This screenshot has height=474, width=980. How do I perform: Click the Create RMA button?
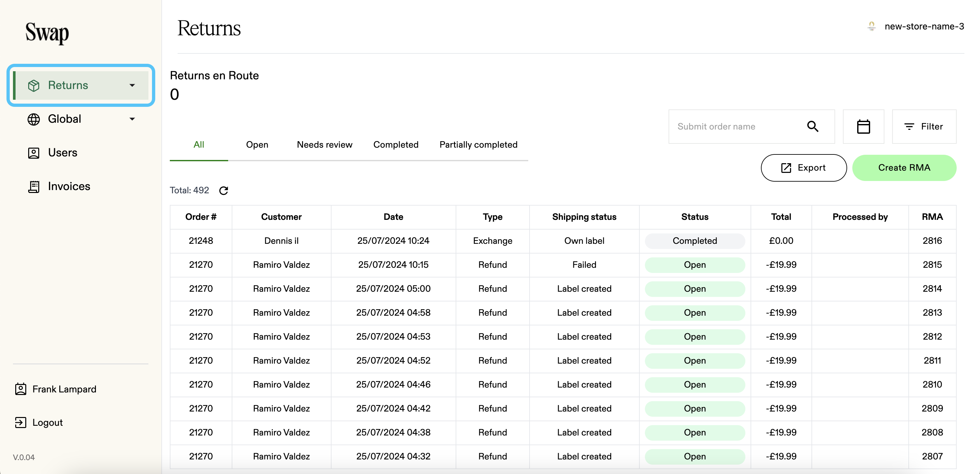[904, 168]
